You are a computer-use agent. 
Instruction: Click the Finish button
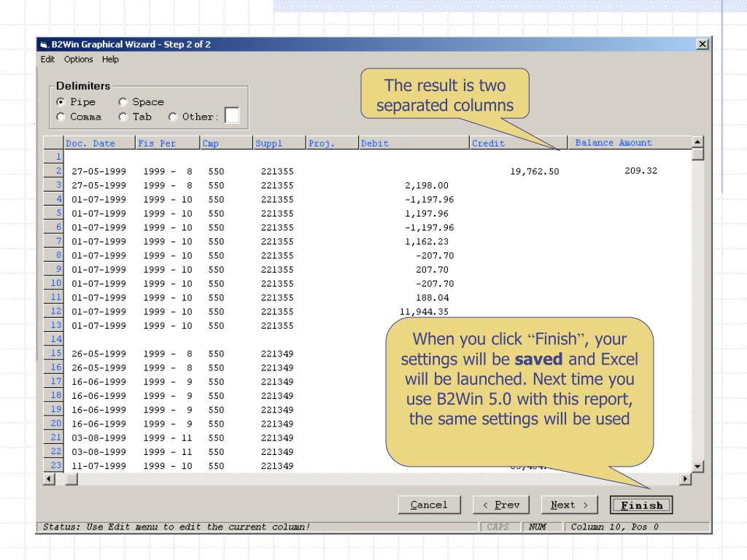tap(641, 505)
